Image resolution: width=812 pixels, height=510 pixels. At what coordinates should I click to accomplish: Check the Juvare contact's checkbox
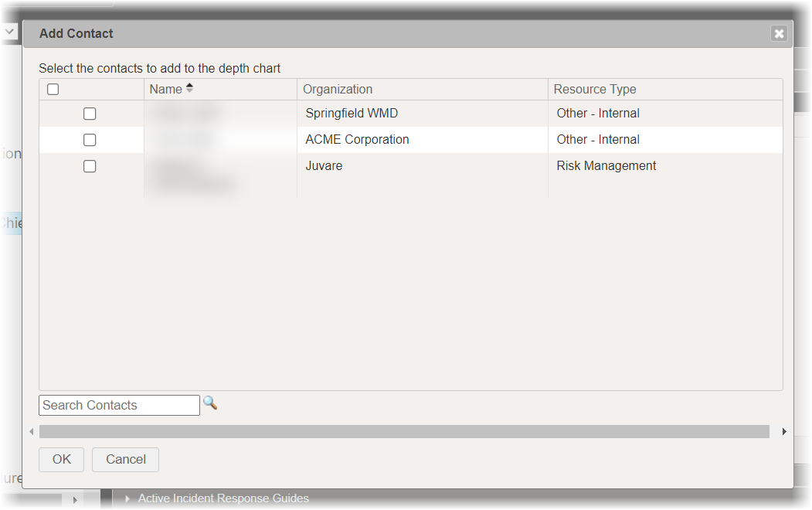90,165
